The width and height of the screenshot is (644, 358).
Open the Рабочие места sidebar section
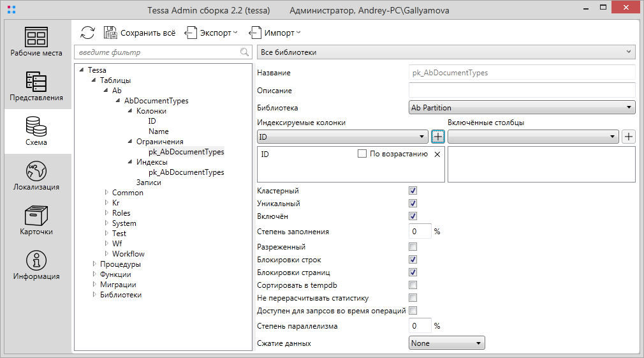[36, 41]
